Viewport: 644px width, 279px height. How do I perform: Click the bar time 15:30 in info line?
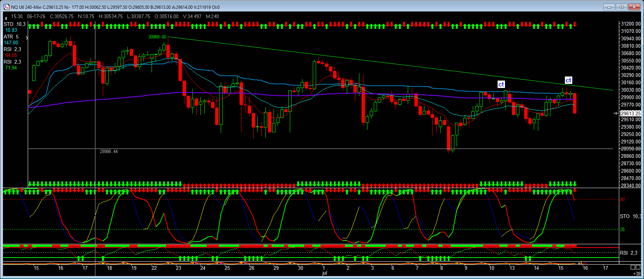click(x=17, y=16)
